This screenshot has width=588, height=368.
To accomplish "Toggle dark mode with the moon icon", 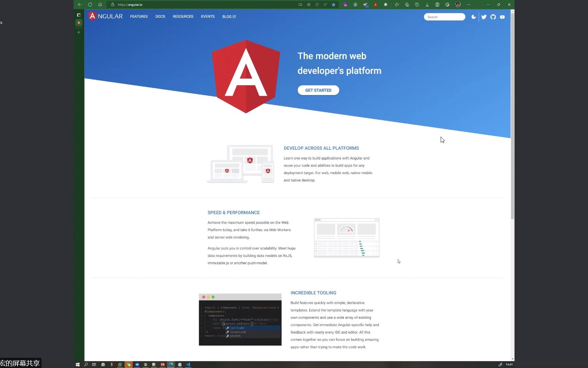I will [473, 17].
